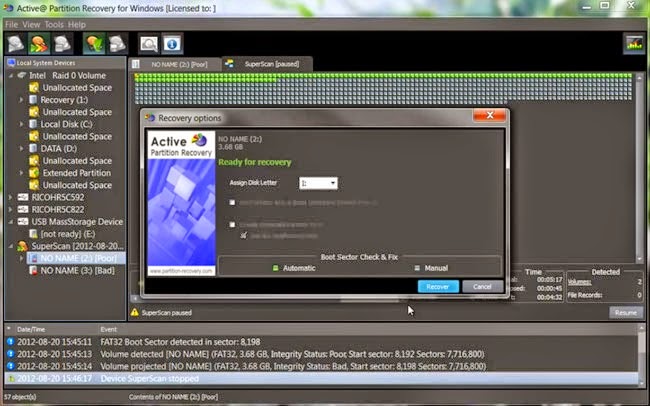Click the Extended Partition yellow icon

[x=34, y=173]
